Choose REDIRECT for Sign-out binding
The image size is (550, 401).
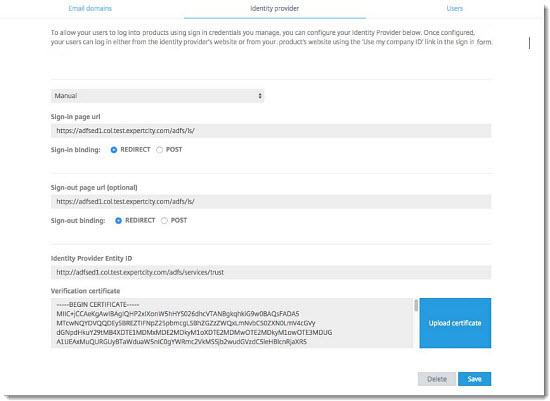click(x=119, y=221)
